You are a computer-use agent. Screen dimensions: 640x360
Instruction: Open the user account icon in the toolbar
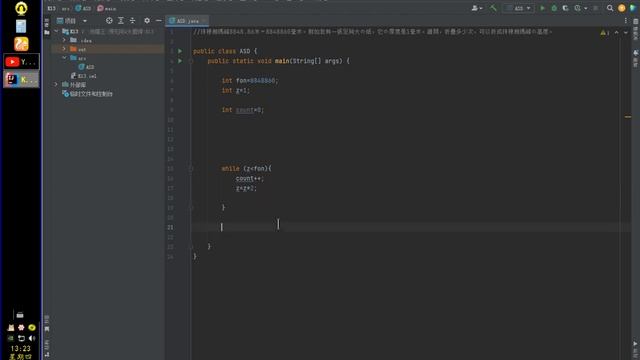(x=476, y=8)
